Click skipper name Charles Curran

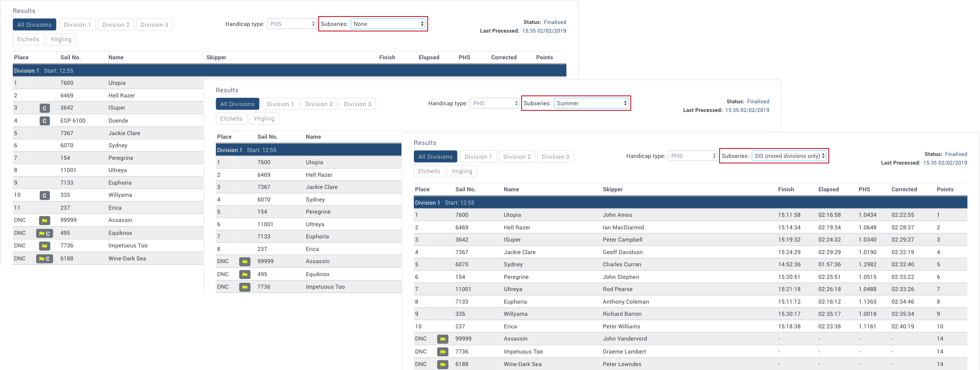(622, 264)
